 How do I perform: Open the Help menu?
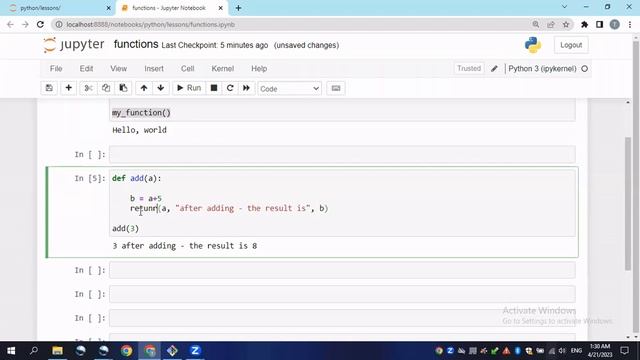[x=259, y=69]
